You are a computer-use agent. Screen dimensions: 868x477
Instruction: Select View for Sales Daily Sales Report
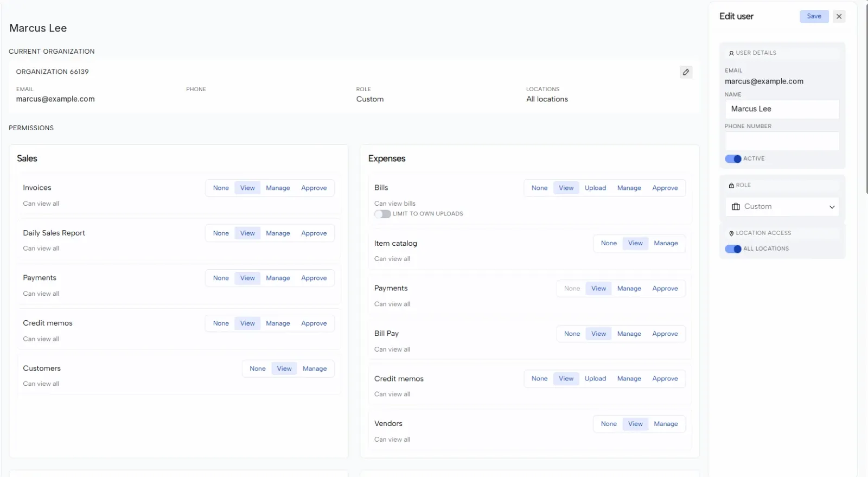[x=247, y=233]
